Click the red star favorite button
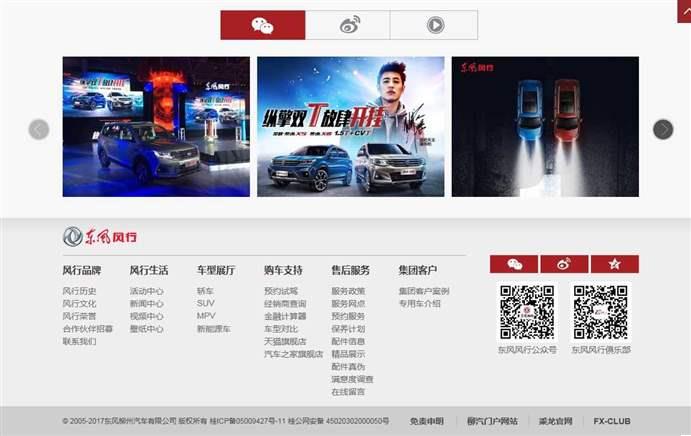Image resolution: width=691 pixels, height=436 pixels. (615, 264)
